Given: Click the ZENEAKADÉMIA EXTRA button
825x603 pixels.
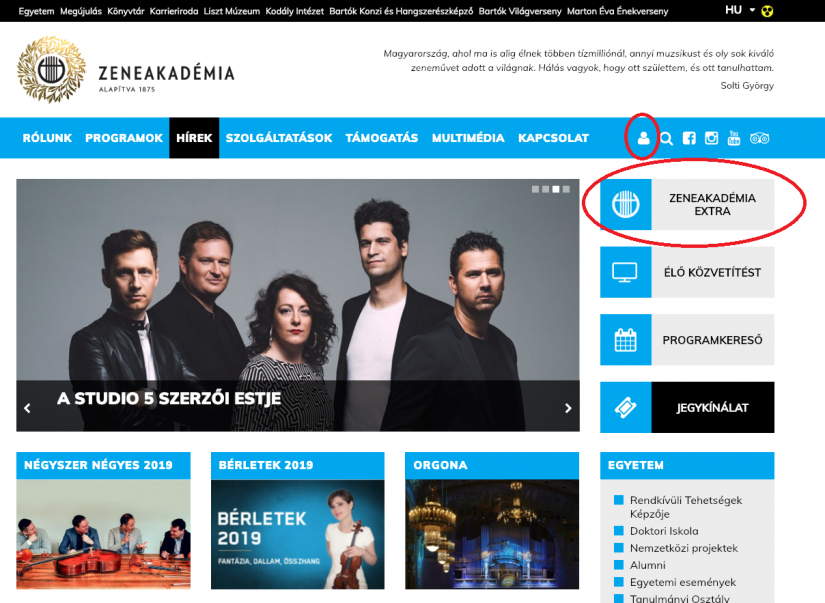Looking at the screenshot, I should coord(687,204).
